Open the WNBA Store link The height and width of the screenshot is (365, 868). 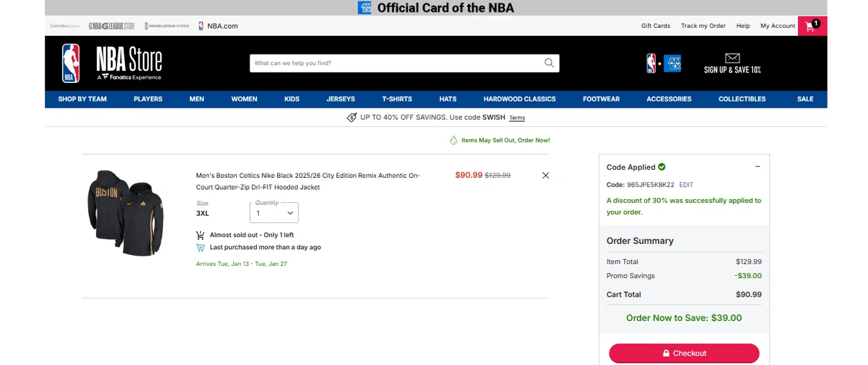tap(65, 26)
